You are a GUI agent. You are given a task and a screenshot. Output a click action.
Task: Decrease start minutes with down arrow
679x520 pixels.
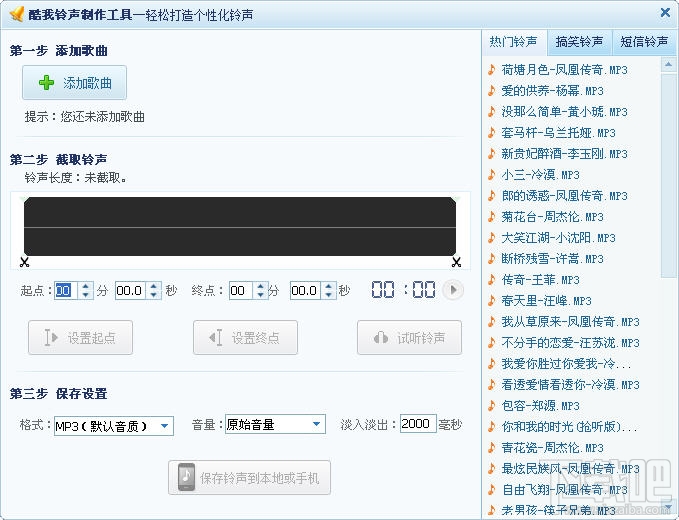coord(86,295)
